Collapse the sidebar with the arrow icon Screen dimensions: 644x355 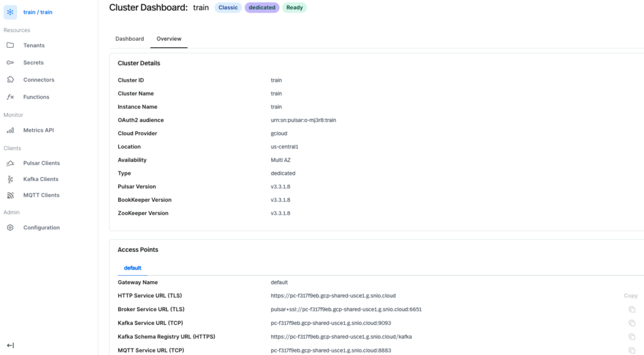10,345
